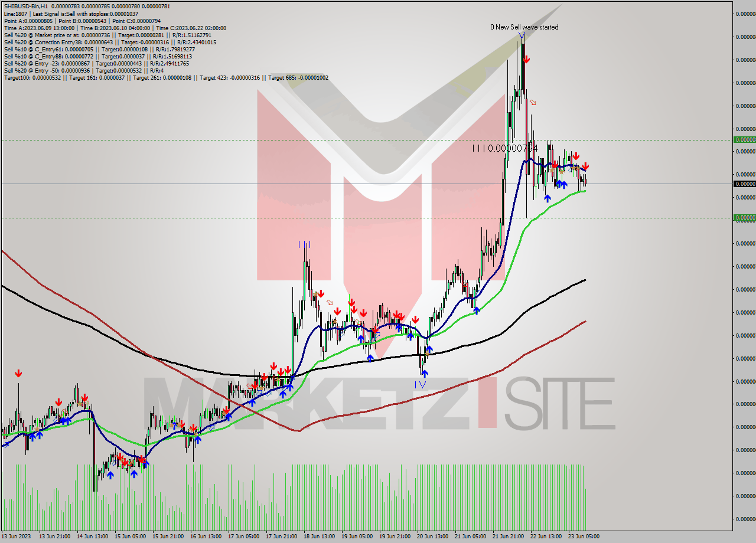Click the upper green price tag on the price axis

tap(744, 140)
